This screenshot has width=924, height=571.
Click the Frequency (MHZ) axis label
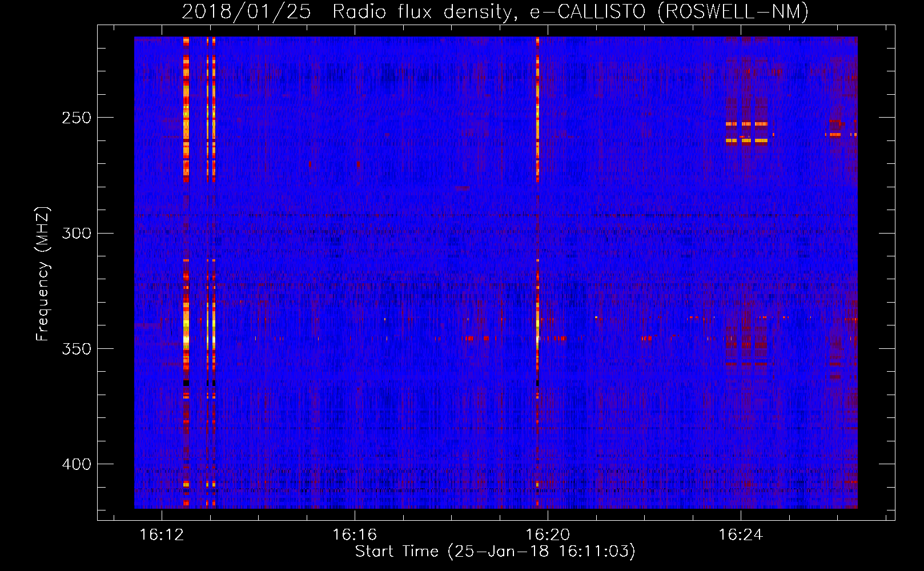tap(43, 274)
